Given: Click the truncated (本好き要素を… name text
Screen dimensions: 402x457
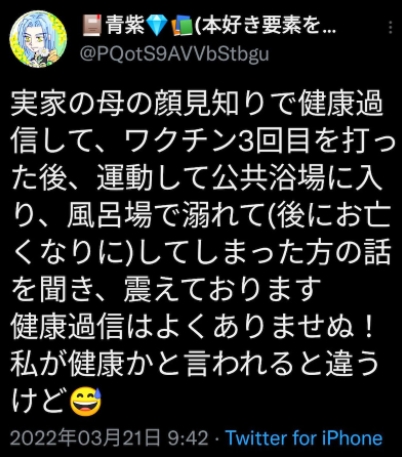Looking at the screenshot, I should (265, 26).
